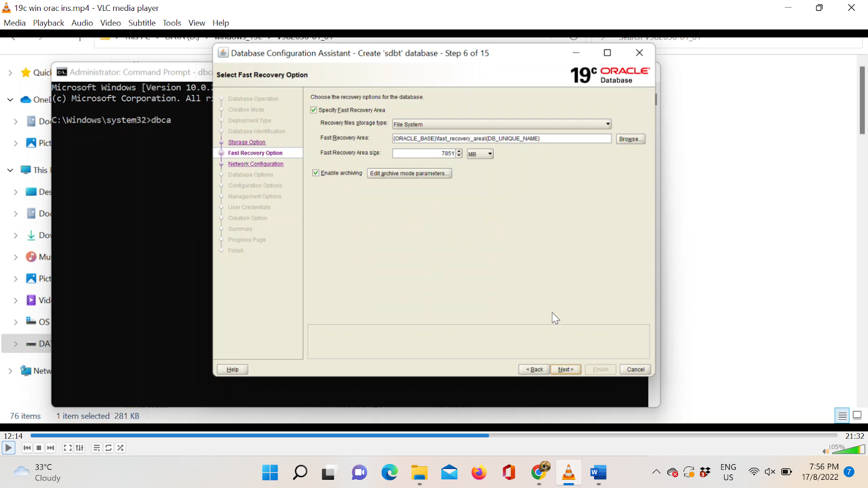The image size is (868, 488).
Task: Toggle VLC fullscreen mode
Action: 68,448
